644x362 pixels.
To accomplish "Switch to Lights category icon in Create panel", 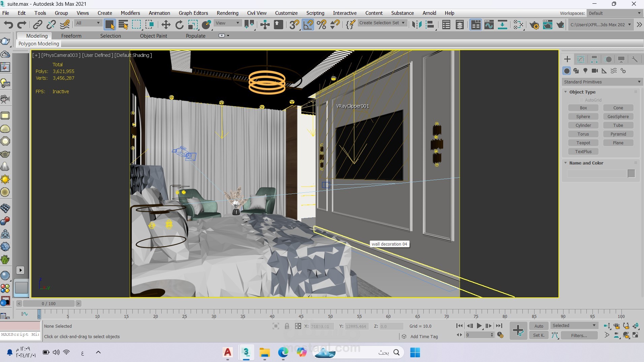I will (x=585, y=71).
